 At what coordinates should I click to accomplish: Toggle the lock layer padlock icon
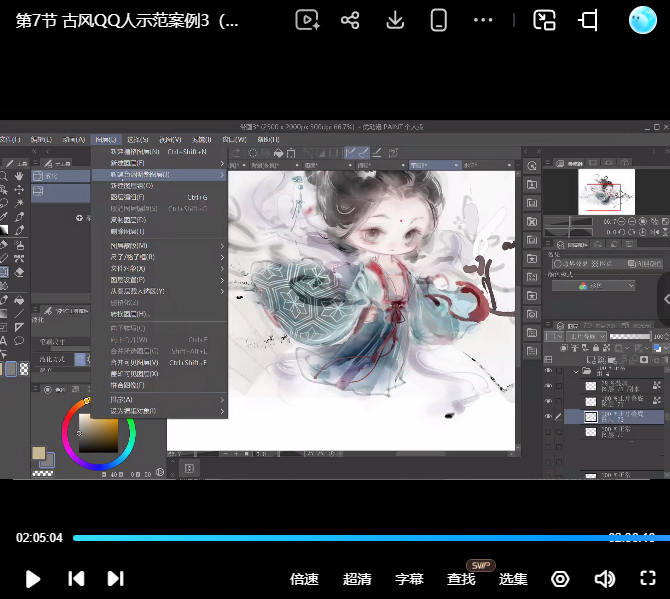point(596,348)
